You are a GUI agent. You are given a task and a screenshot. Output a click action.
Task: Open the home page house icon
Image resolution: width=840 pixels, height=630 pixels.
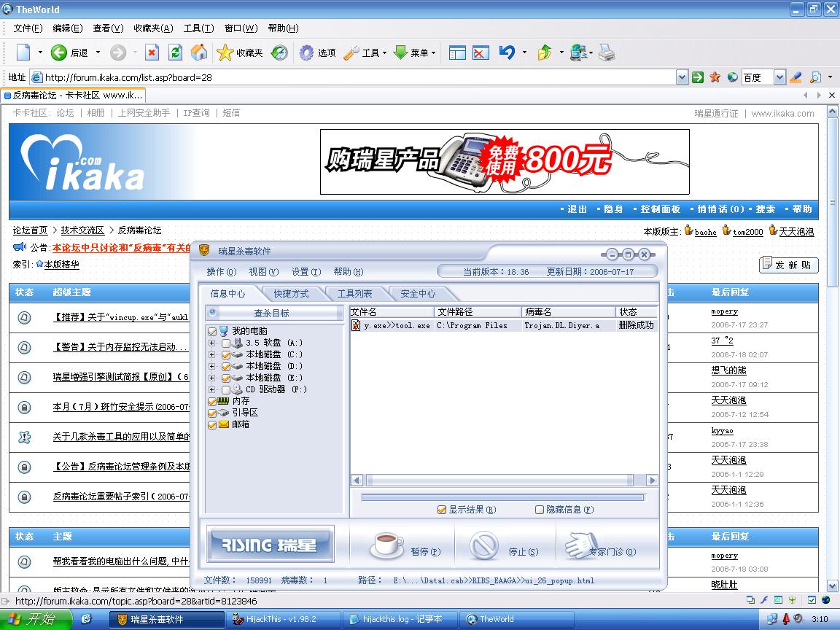[199, 52]
